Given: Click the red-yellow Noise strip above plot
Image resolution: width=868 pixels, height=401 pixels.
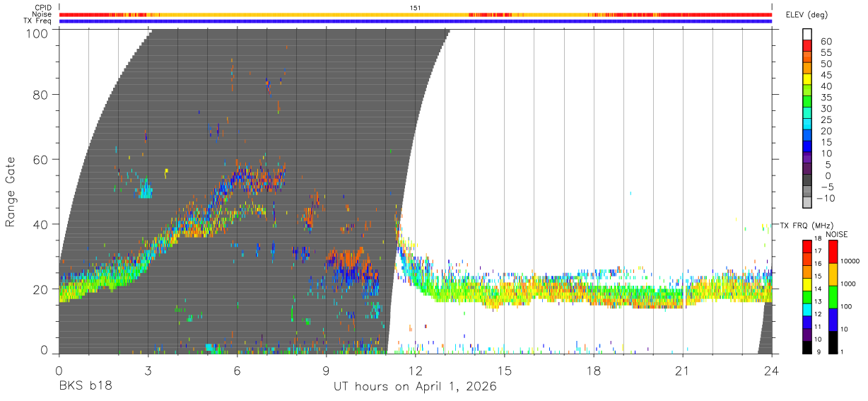Looking at the screenshot, I should tap(416, 14).
